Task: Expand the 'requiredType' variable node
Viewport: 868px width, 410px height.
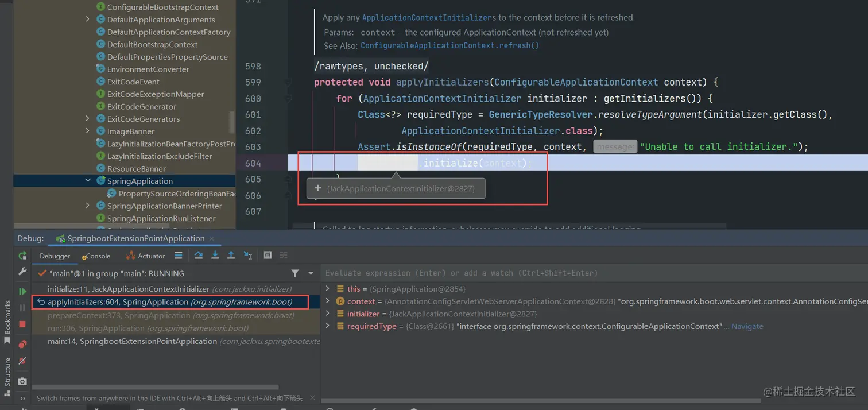Action: pyautogui.click(x=328, y=326)
